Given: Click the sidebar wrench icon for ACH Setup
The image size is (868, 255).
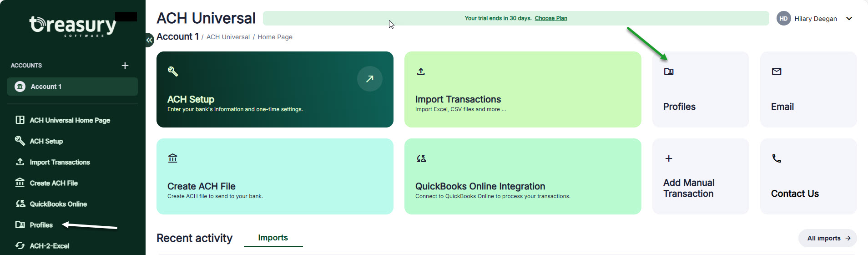Looking at the screenshot, I should pyautogui.click(x=20, y=140).
